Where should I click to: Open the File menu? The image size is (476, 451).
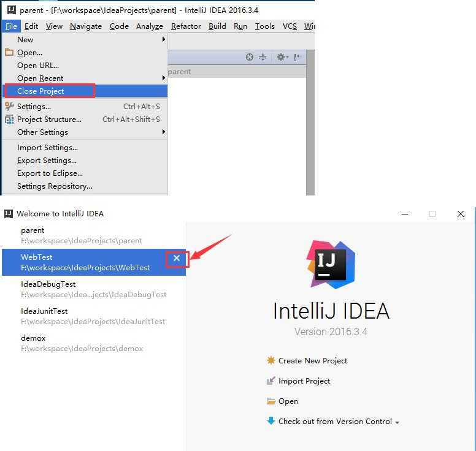pos(11,26)
